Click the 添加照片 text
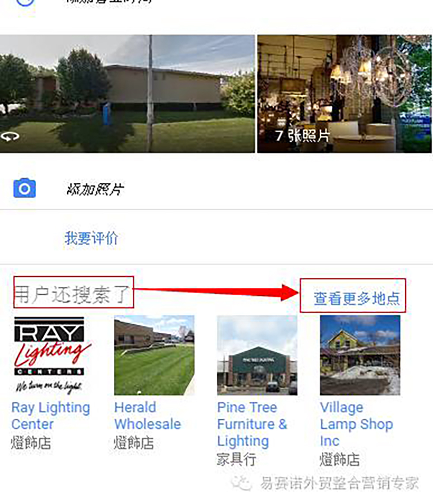 [x=95, y=189]
